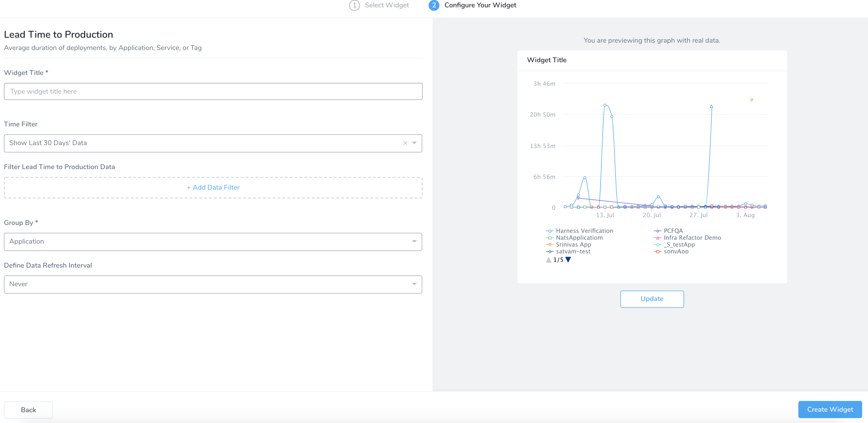
Task: Toggle the PCFQA legend series
Action: [x=668, y=231]
